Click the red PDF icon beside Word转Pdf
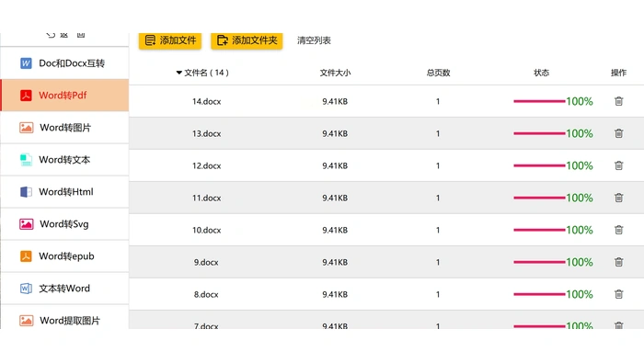The height and width of the screenshot is (363, 644). click(26, 96)
